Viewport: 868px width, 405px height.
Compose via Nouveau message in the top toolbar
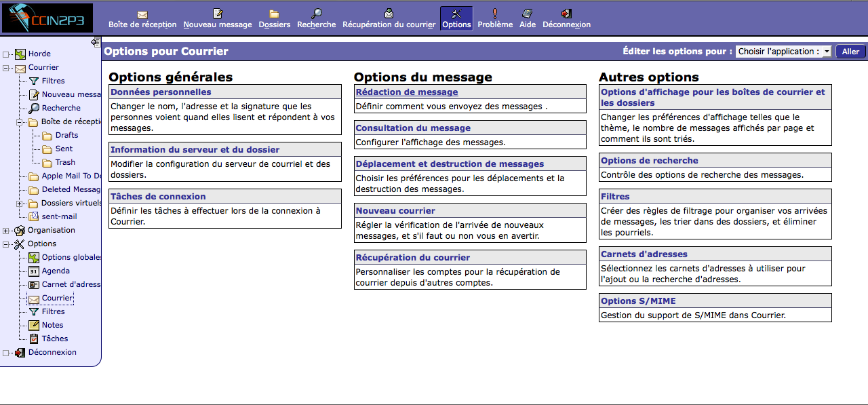click(x=218, y=19)
